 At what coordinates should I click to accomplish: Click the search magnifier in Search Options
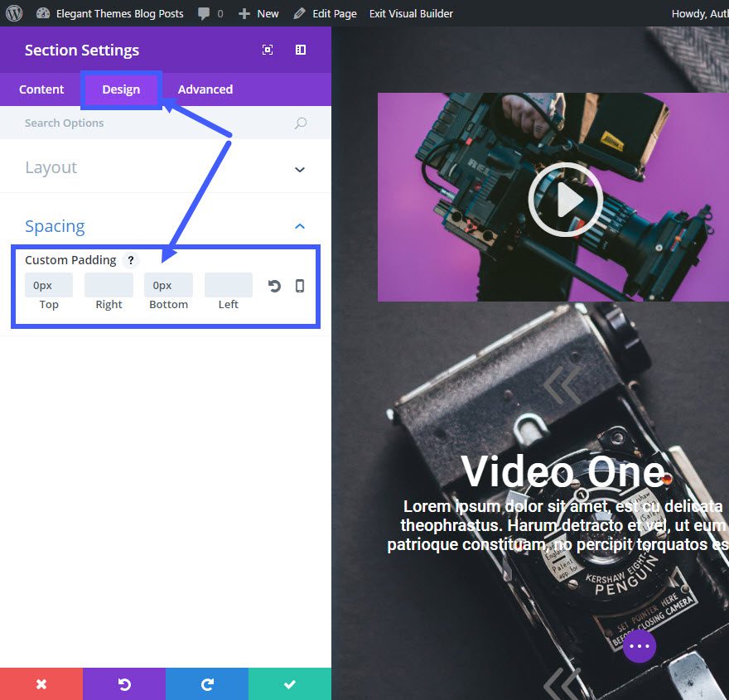click(300, 123)
